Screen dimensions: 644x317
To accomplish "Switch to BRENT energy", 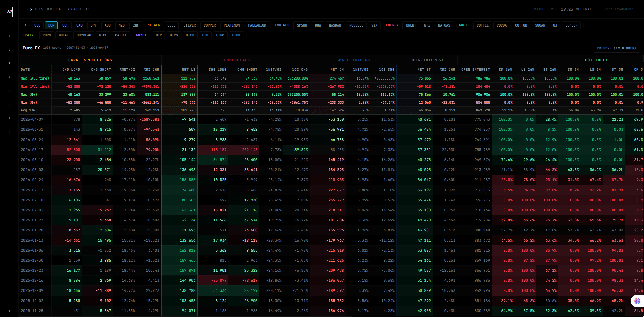I will 411,25.
